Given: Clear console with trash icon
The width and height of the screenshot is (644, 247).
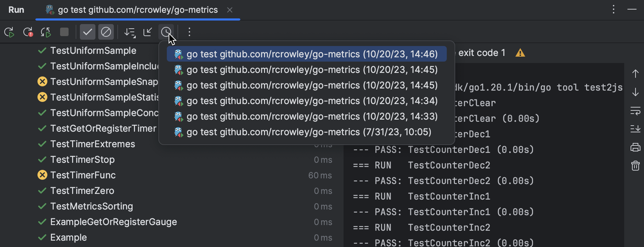Looking at the screenshot, I should [635, 166].
